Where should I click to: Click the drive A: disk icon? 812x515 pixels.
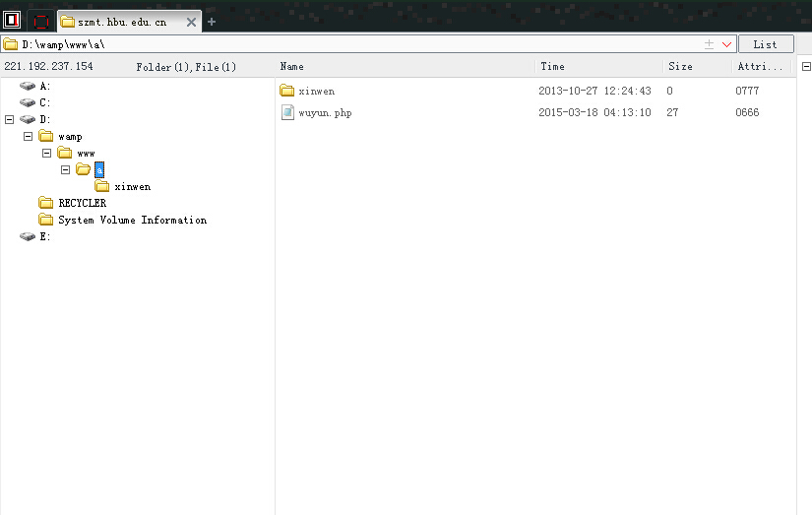[28, 86]
